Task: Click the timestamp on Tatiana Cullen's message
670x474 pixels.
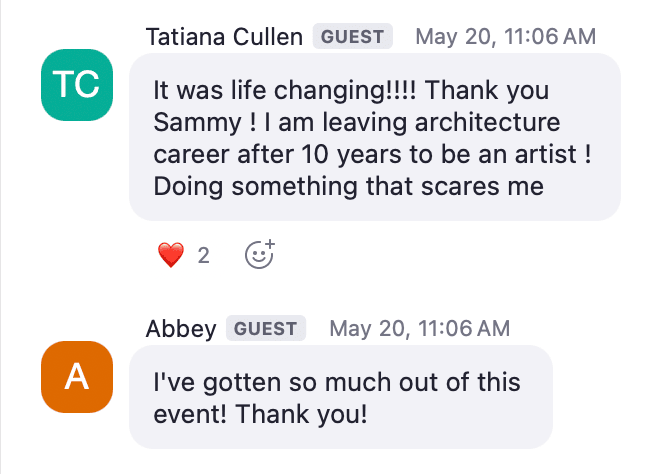Action: coord(505,37)
